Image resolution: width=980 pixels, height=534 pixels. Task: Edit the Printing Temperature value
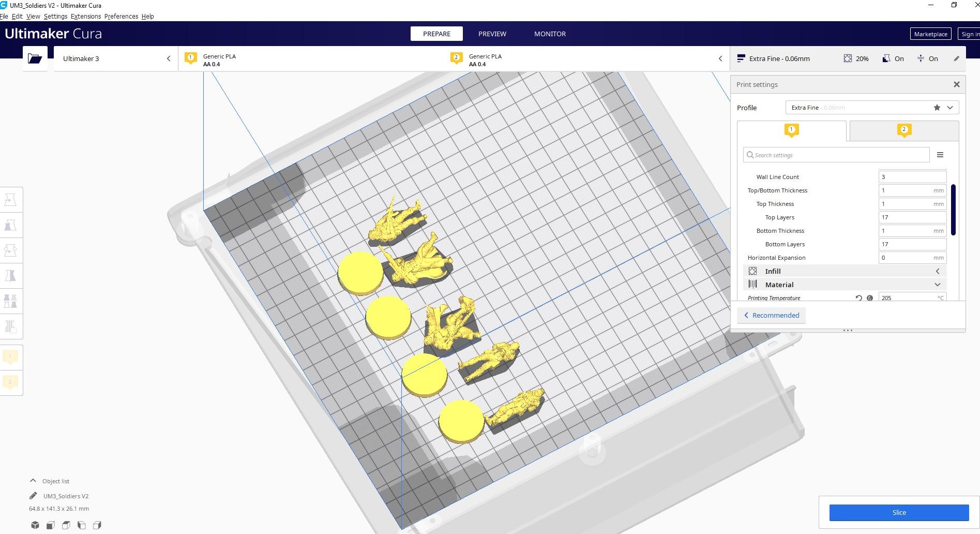click(x=912, y=298)
